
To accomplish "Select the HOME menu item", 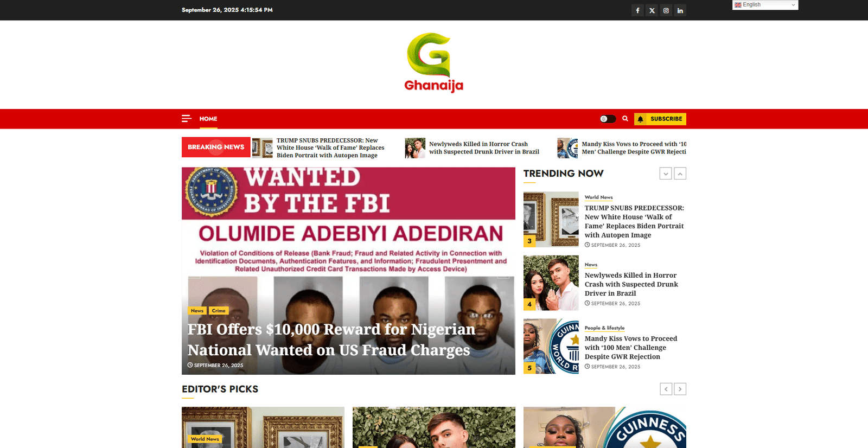I will pyautogui.click(x=208, y=119).
